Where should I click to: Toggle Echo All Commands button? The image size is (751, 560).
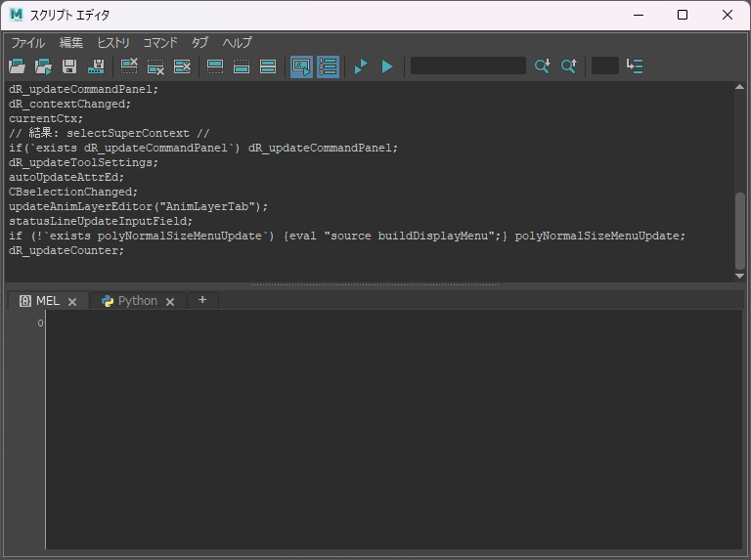[302, 66]
